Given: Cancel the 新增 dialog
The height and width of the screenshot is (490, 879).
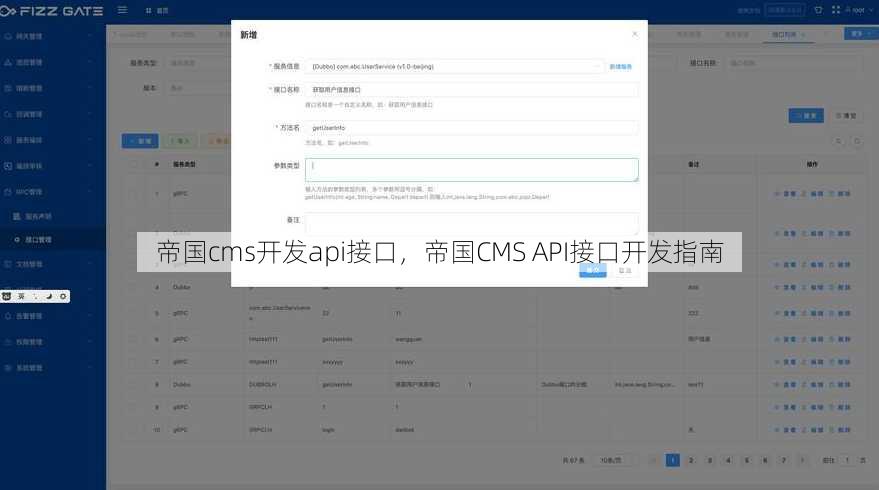Looking at the screenshot, I should pyautogui.click(x=625, y=270).
